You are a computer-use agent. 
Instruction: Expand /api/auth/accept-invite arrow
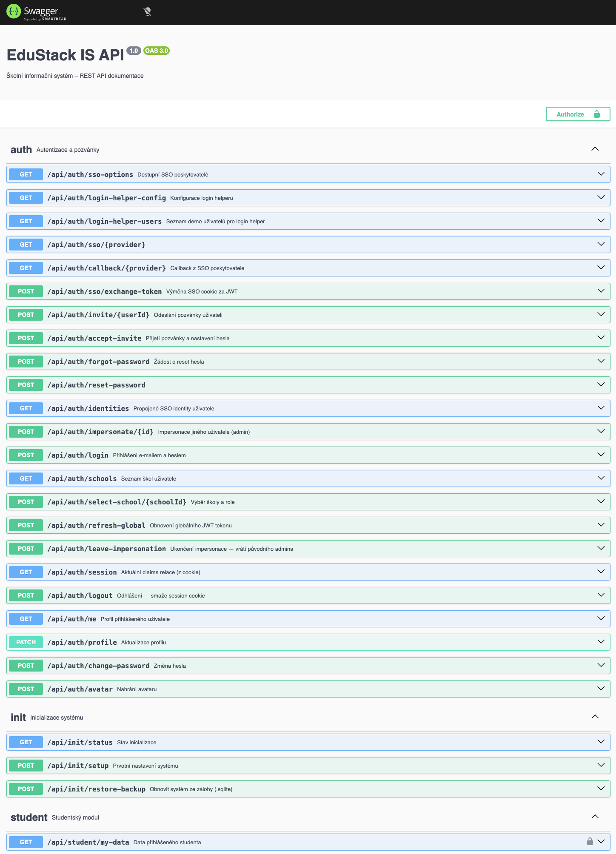click(601, 338)
